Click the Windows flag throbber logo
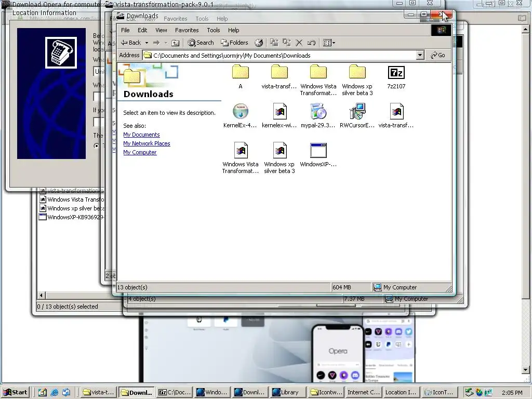 click(441, 30)
